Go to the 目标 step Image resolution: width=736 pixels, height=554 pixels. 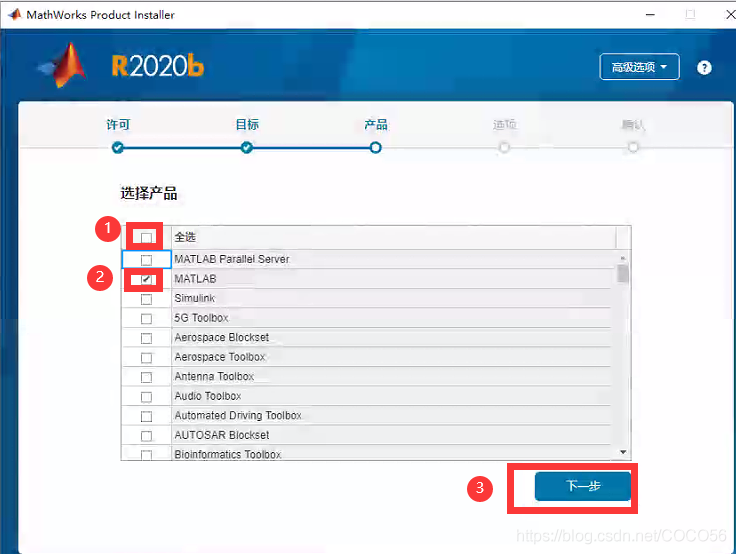247,124
